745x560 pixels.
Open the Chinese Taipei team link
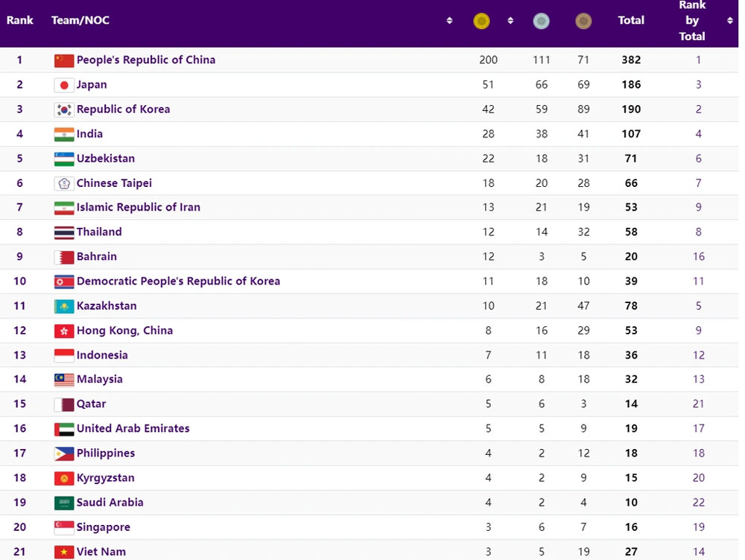(114, 183)
